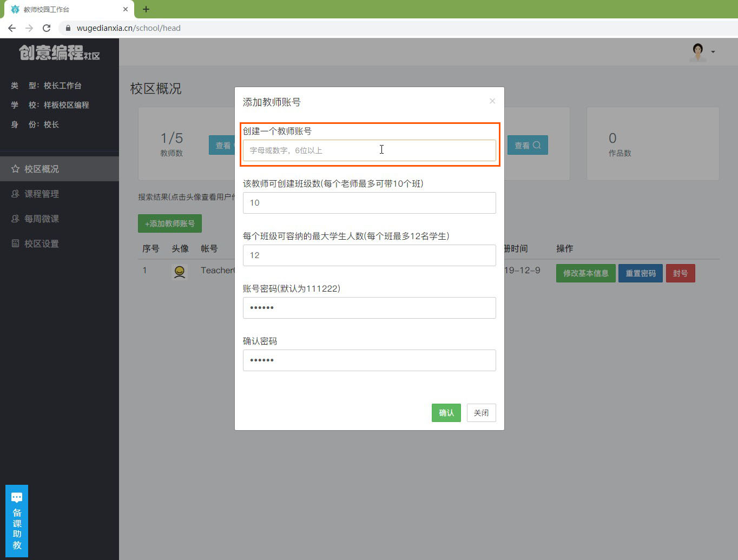Click the 修改基本信息 button
This screenshot has width=738, height=560.
[586, 273]
